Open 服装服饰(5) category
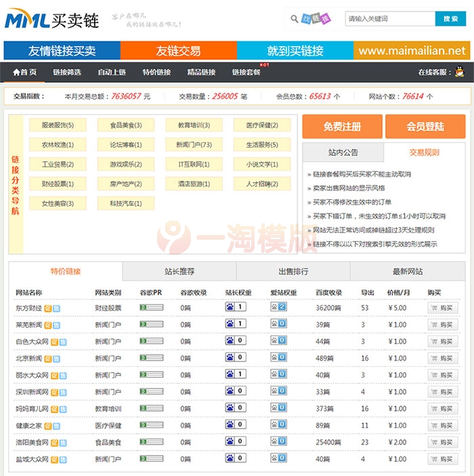The image size is (474, 476). pos(58,125)
